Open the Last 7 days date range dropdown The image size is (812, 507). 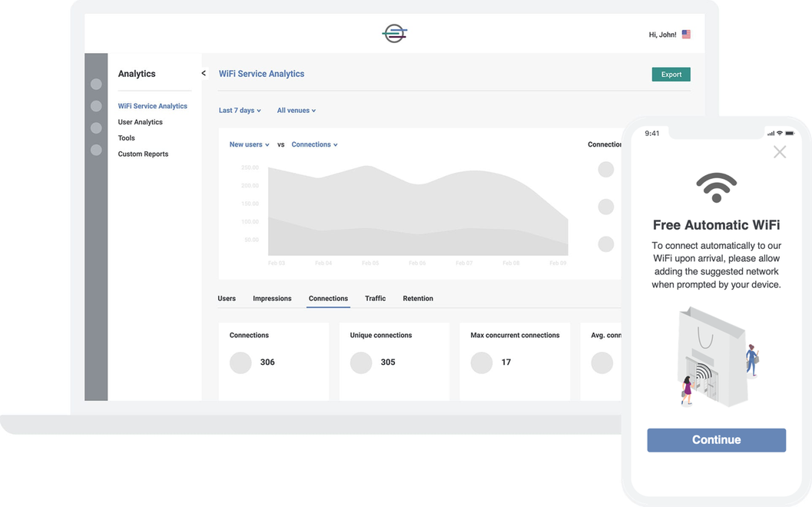pos(239,110)
